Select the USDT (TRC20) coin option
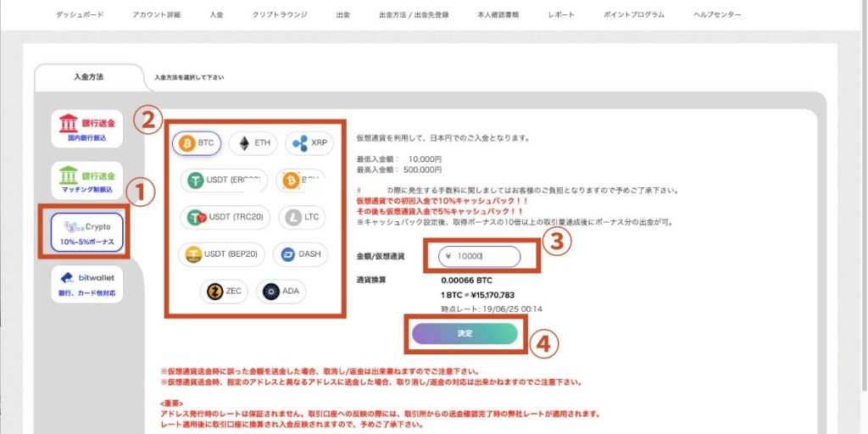 point(225,218)
